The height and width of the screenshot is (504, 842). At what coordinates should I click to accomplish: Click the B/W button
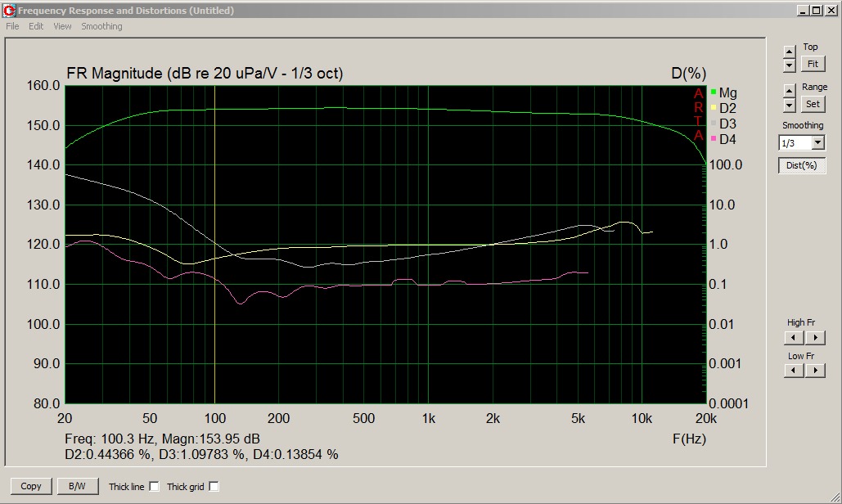[77, 486]
